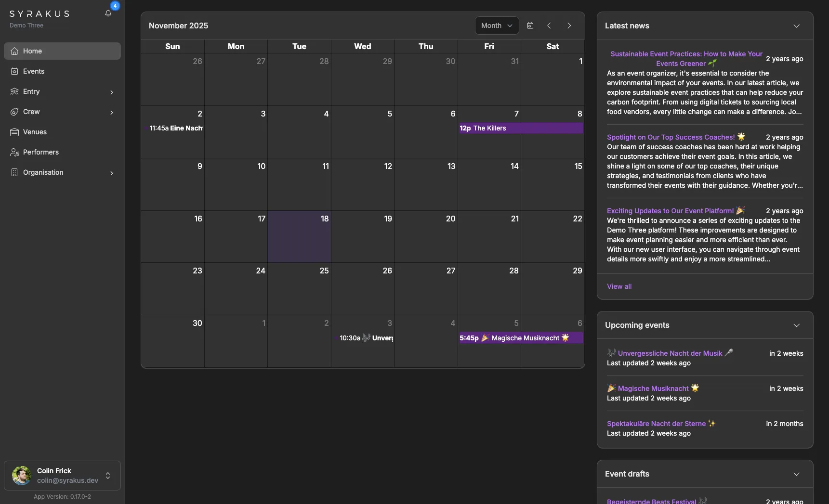Open The Killers calendar event

[520, 128]
